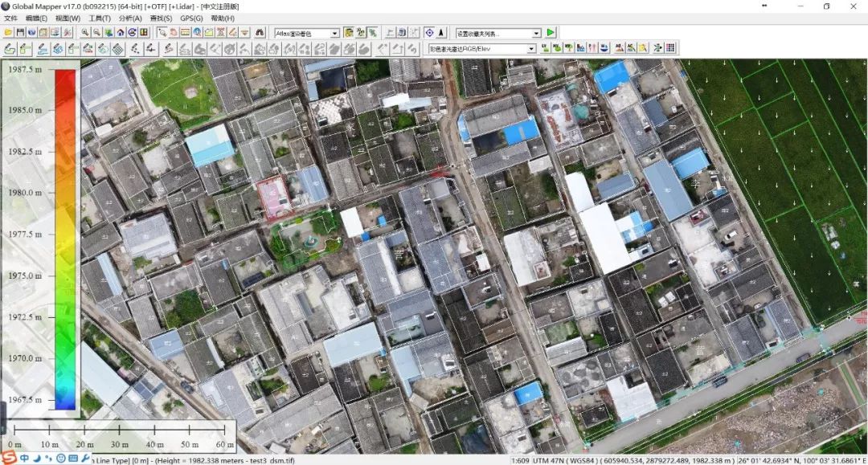The width and height of the screenshot is (868, 465).
Task: Click the Open Data File folder icon
Action: pyautogui.click(x=8, y=33)
